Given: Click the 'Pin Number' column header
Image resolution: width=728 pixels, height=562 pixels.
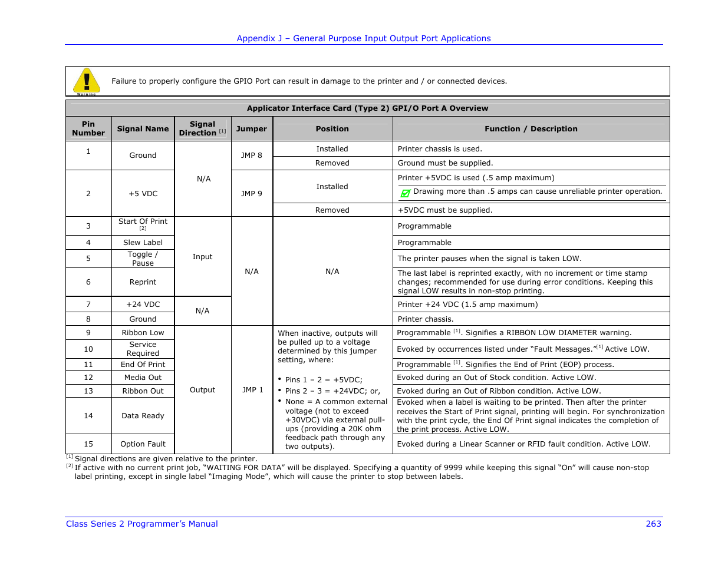Looking at the screenshot, I should tap(88, 128).
